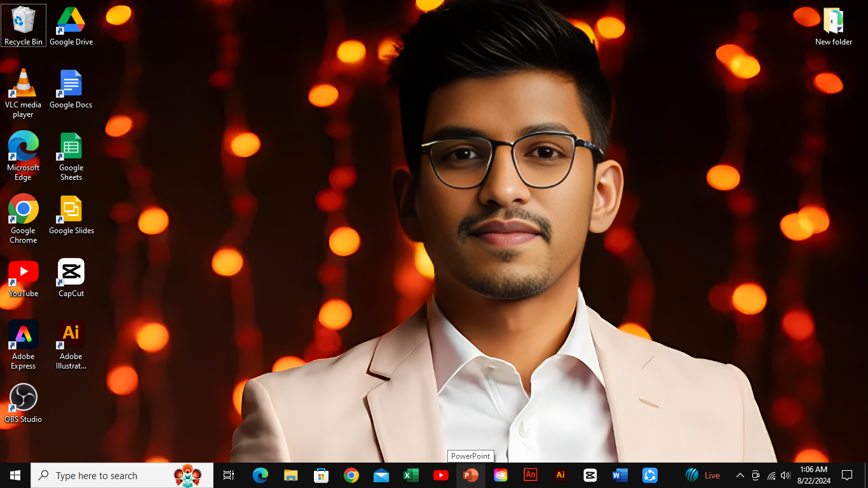
Task: Launch Adobe Animate from the taskbar
Action: coord(530,475)
